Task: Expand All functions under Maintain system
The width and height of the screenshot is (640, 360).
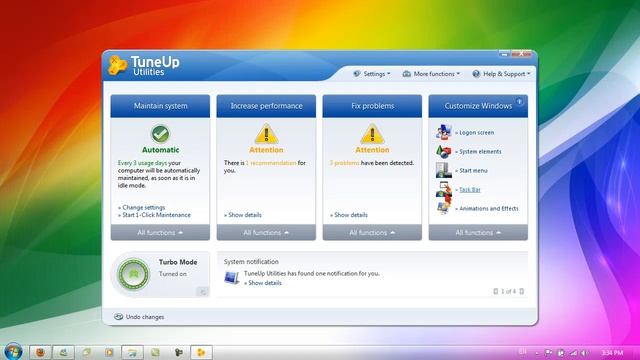Action: pos(160,232)
